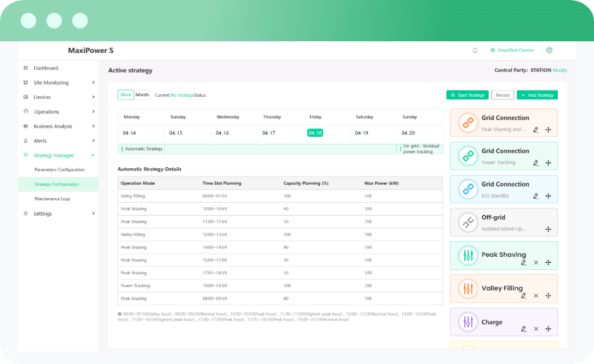This screenshot has width=594, height=364.
Task: Open Maintenance Logs in sidebar
Action: click(52, 199)
